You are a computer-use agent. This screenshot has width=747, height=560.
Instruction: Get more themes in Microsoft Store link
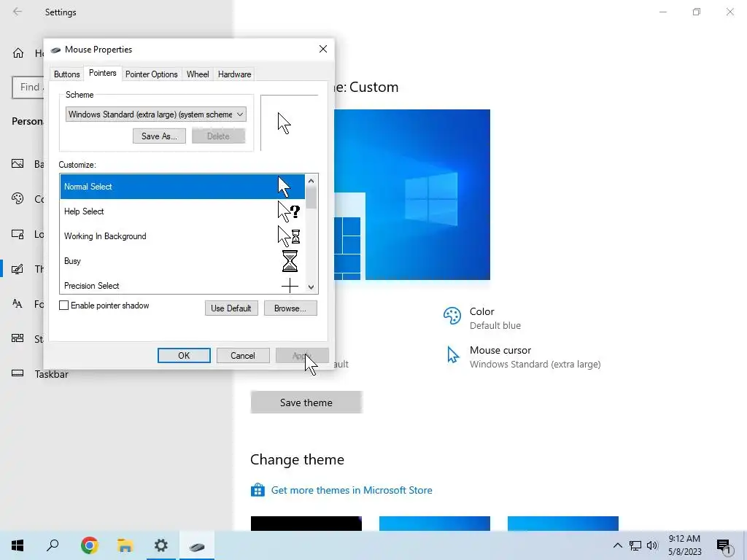352,490
